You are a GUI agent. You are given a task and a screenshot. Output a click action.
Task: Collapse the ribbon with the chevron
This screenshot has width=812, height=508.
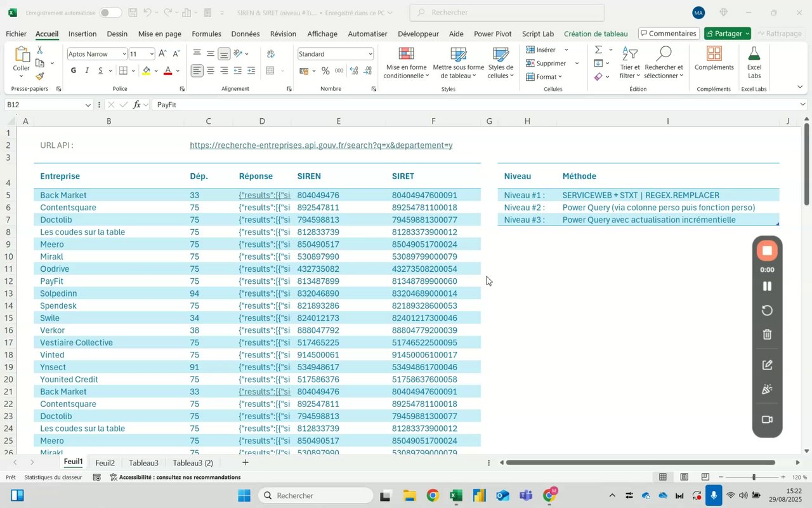800,87
